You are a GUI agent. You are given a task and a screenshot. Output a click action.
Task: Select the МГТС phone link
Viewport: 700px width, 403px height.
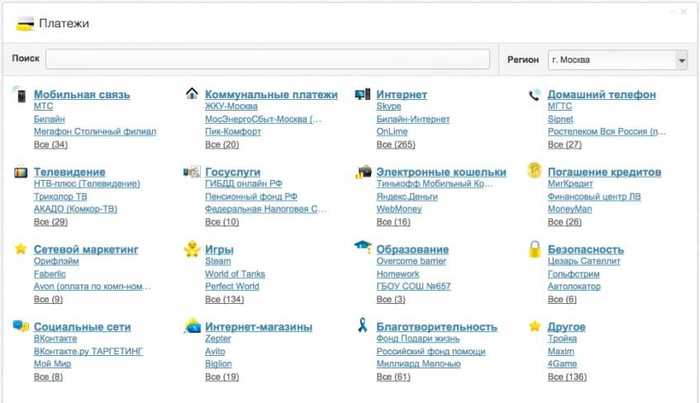click(x=559, y=106)
